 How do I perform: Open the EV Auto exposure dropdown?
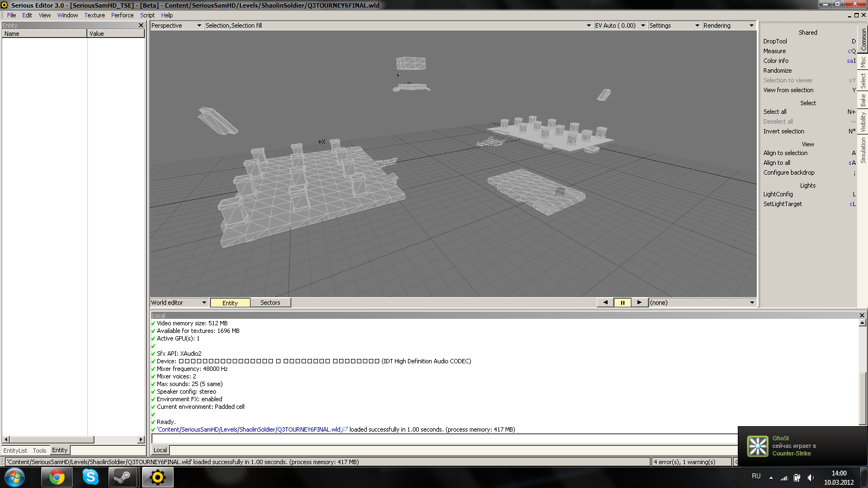[620, 25]
